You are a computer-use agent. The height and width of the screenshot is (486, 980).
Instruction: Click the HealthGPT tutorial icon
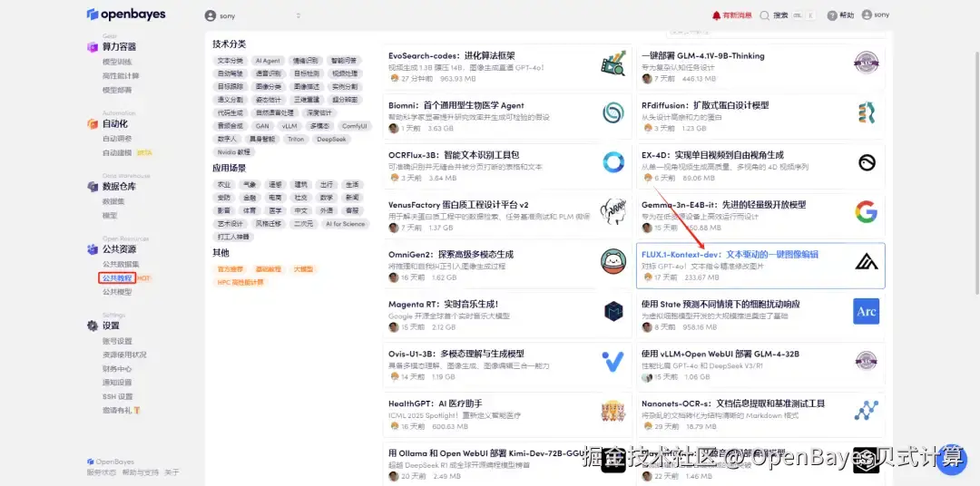(613, 411)
